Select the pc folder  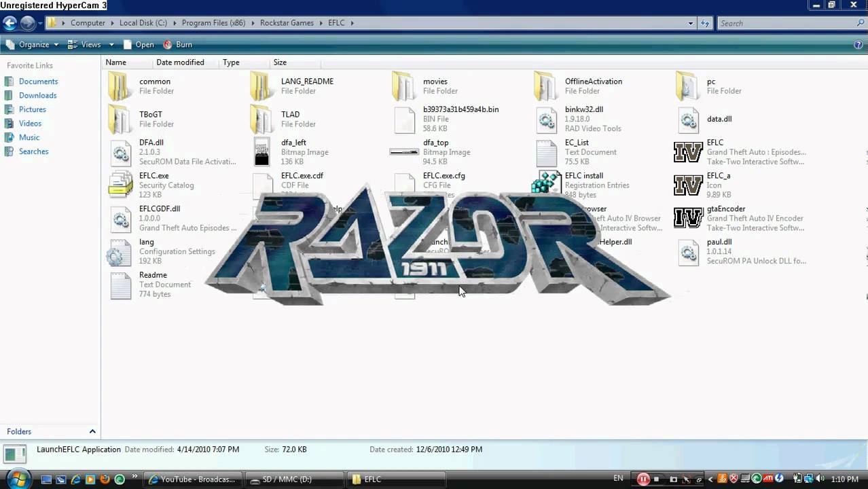pos(709,86)
